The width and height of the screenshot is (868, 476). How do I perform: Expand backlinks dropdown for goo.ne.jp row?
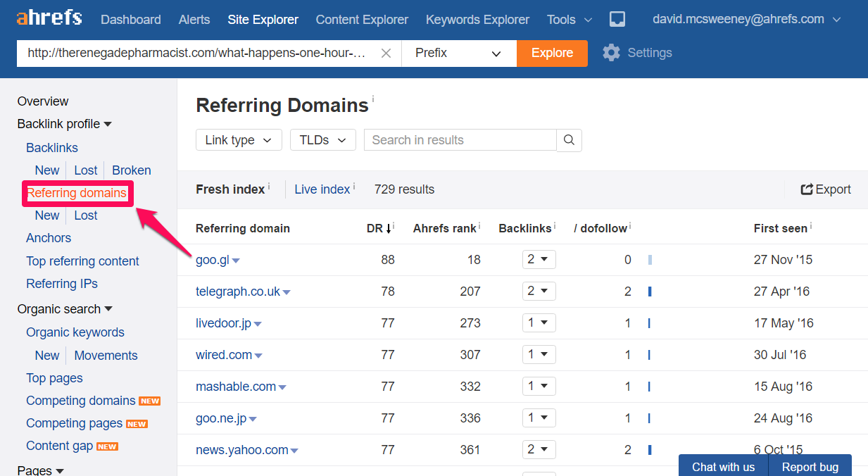539,418
